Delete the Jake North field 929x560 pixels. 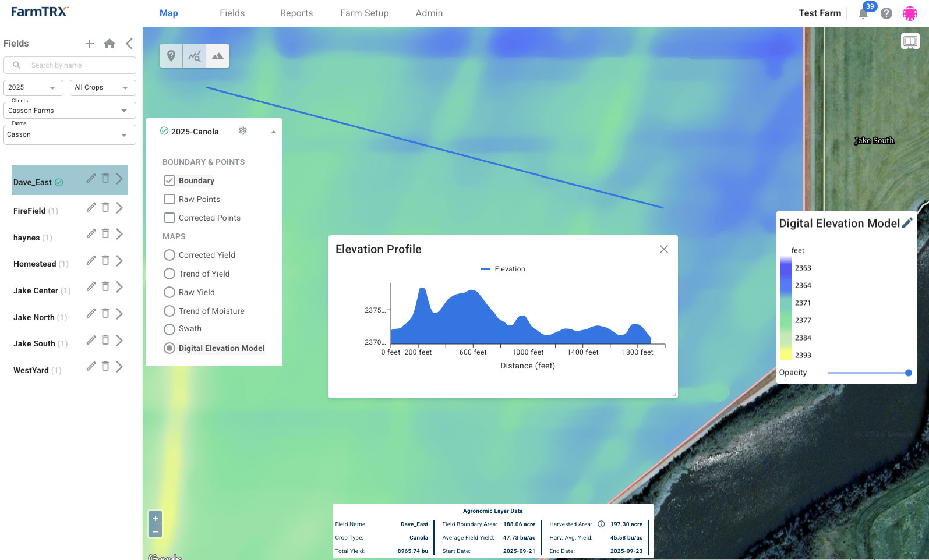[x=105, y=313]
